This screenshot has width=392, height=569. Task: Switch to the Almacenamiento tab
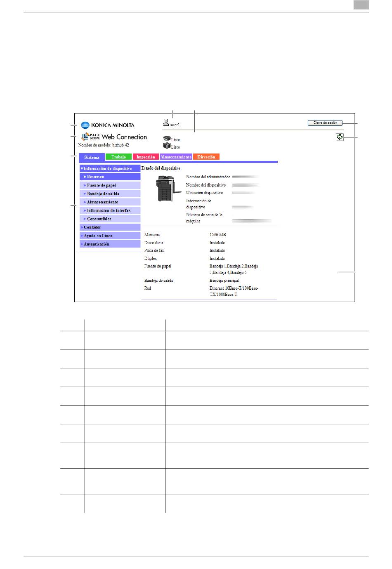tap(176, 157)
